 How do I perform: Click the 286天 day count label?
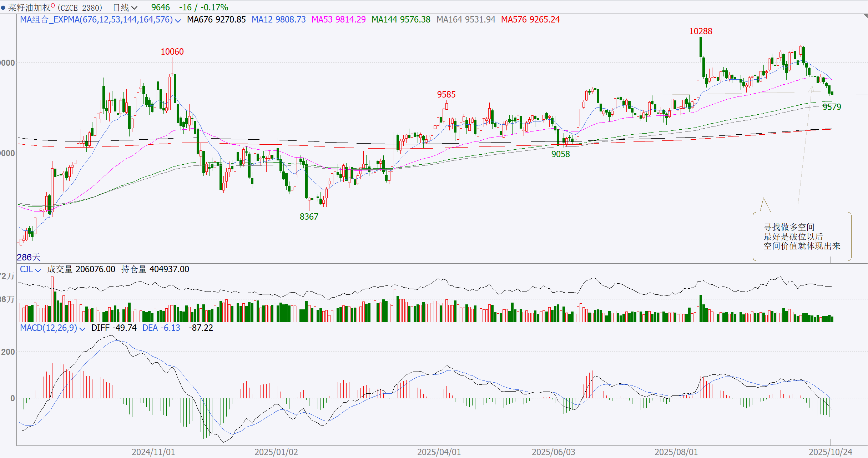tap(29, 257)
